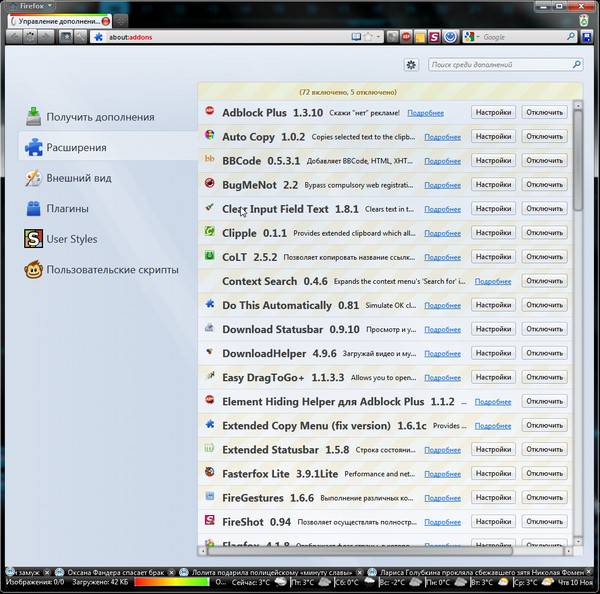Click the Clipple extension icon
The height and width of the screenshot is (594, 600).
point(209,231)
